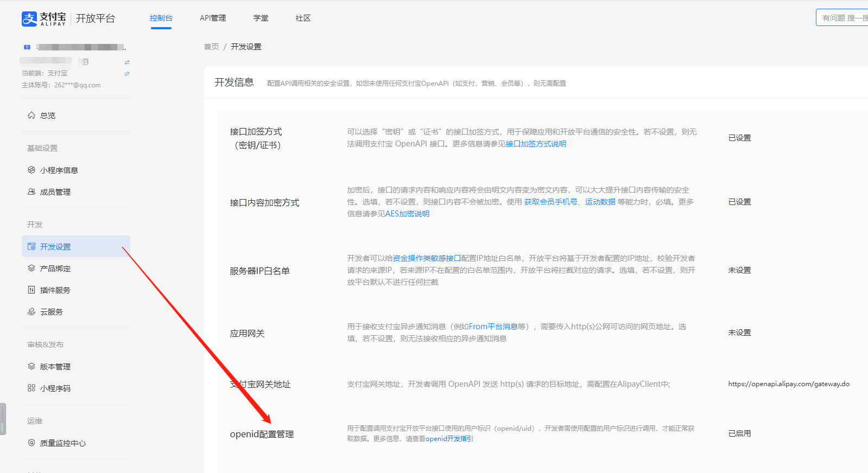Click the openid配置管理 row title
Viewport: 868px width, 473px height.
coord(262,434)
